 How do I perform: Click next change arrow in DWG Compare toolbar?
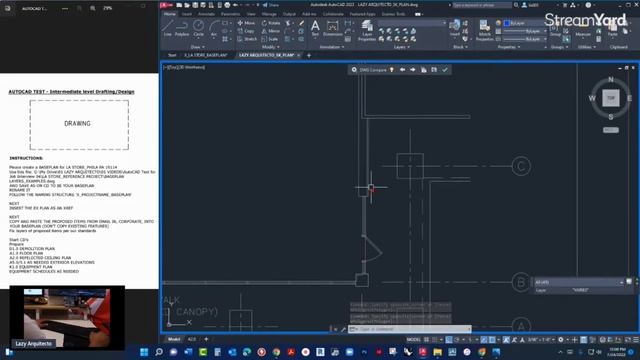pos(413,70)
